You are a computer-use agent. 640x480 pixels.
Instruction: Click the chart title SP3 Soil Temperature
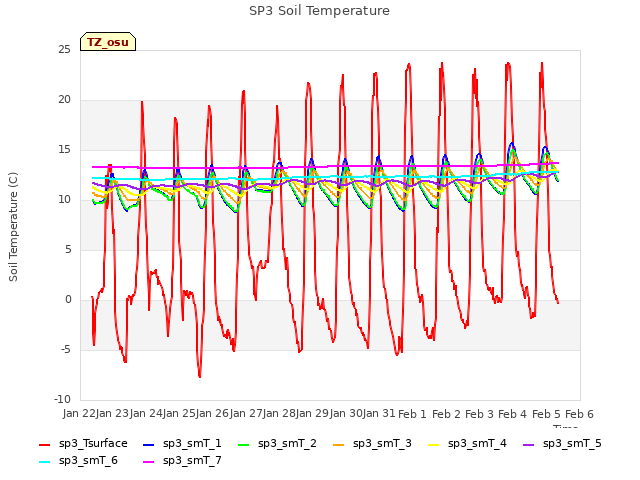click(x=319, y=11)
